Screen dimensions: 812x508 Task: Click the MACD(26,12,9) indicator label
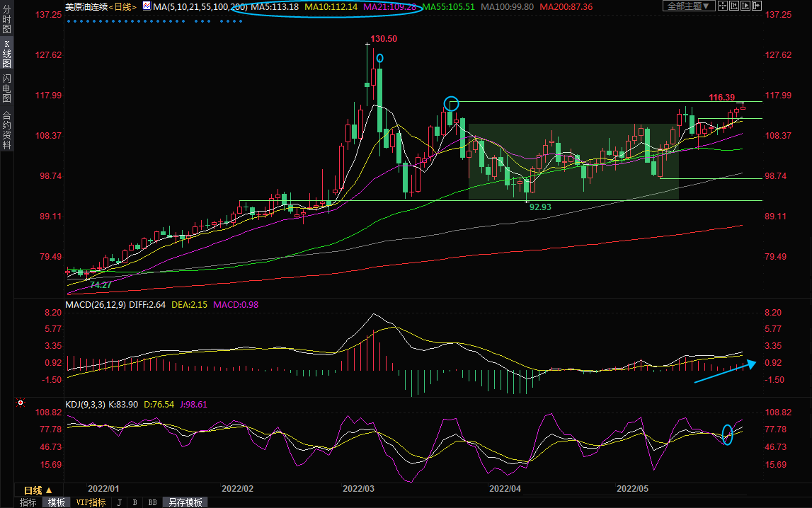[96, 305]
